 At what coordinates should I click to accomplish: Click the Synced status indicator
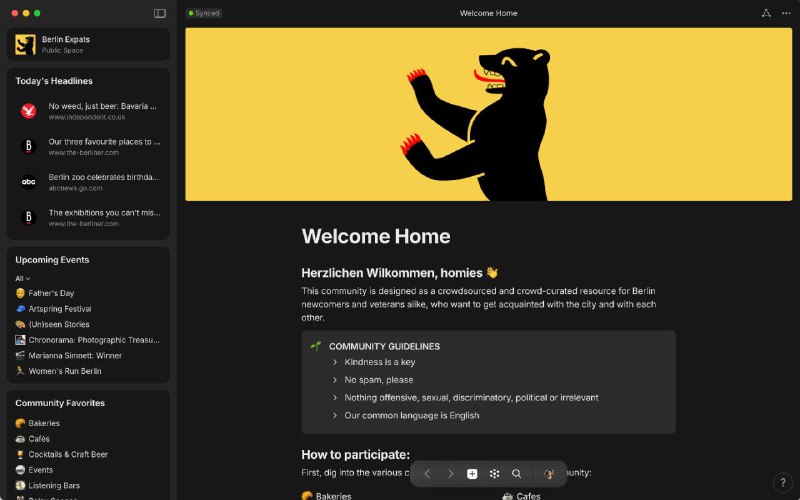pos(204,13)
